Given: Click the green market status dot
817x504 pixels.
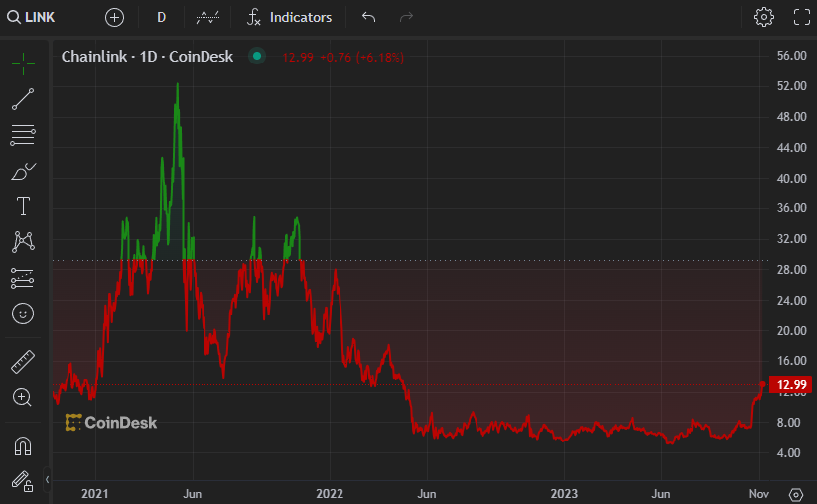Looking at the screenshot, I should (x=257, y=57).
